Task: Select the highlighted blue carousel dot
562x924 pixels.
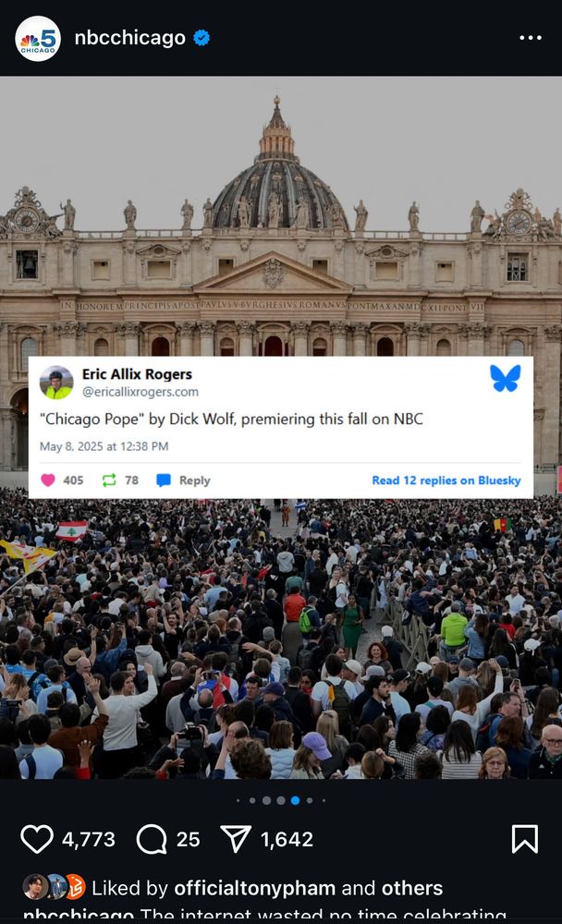Action: pos(295,800)
